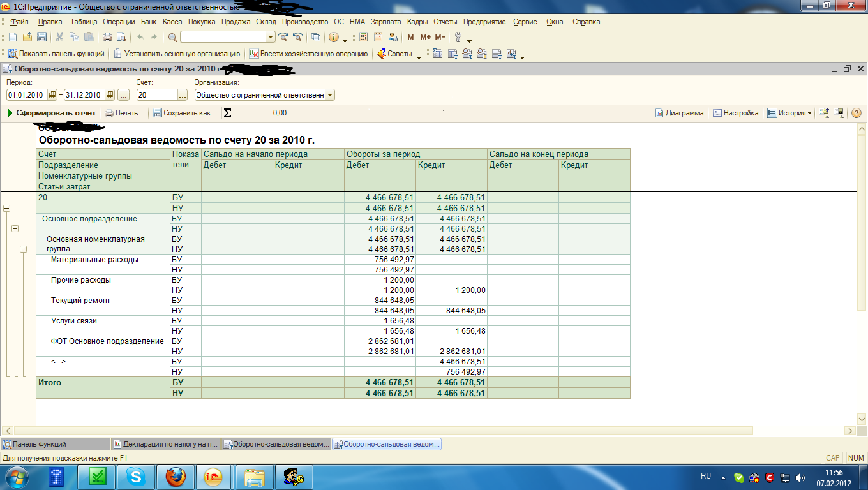868x490 pixels.
Task: Click the scissors cut icon in the toolbar
Action: 59,37
